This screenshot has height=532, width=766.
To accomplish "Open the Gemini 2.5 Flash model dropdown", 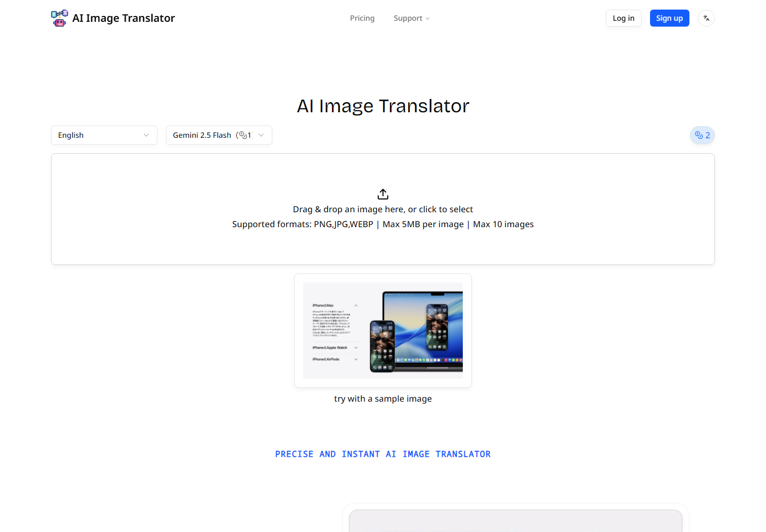I will click(219, 135).
